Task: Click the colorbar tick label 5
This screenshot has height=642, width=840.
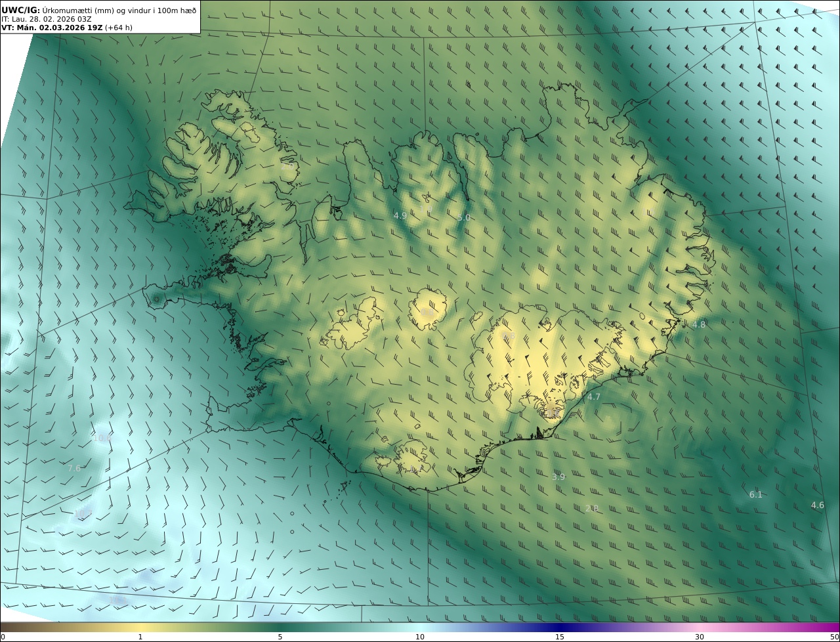Action: pyautogui.click(x=280, y=637)
